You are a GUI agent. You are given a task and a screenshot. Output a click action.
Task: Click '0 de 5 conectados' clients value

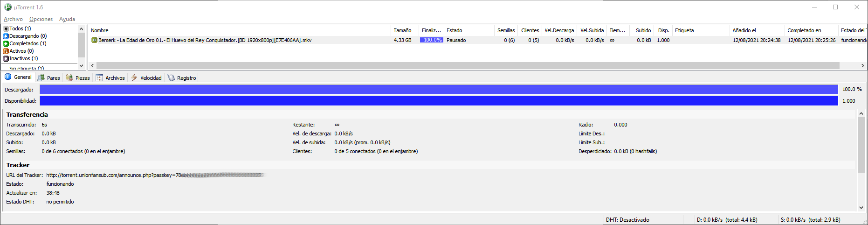(x=376, y=151)
